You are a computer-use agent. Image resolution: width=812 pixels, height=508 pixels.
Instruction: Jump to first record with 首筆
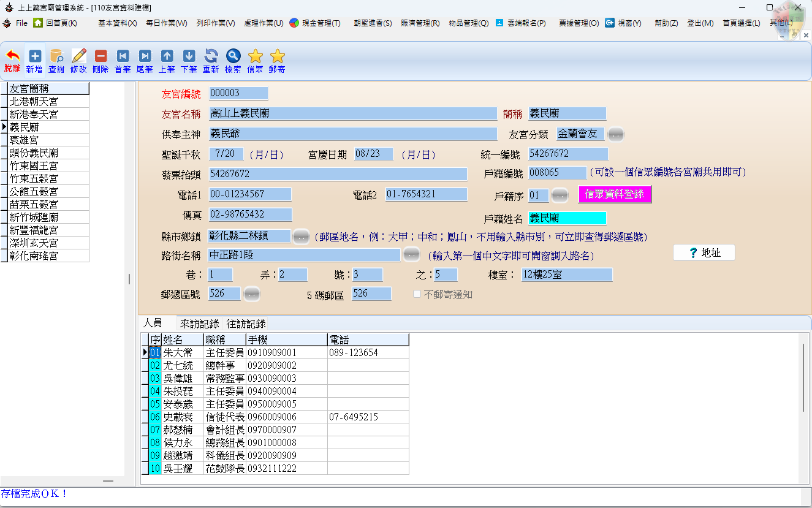click(x=123, y=61)
